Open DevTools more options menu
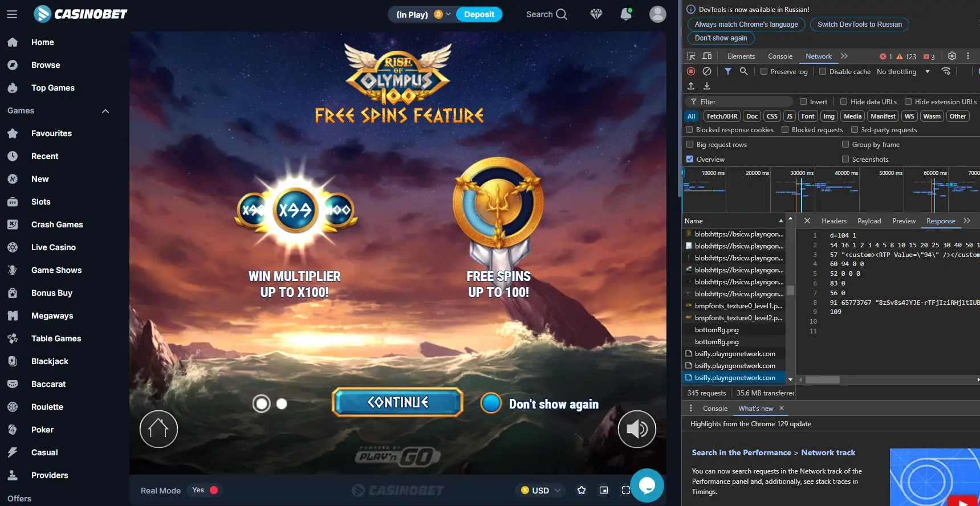 click(x=968, y=56)
